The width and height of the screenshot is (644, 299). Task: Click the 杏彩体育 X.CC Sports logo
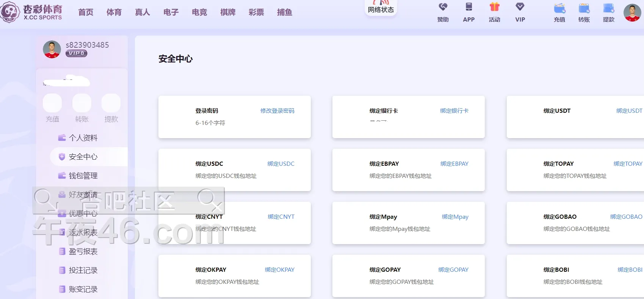[32, 12]
